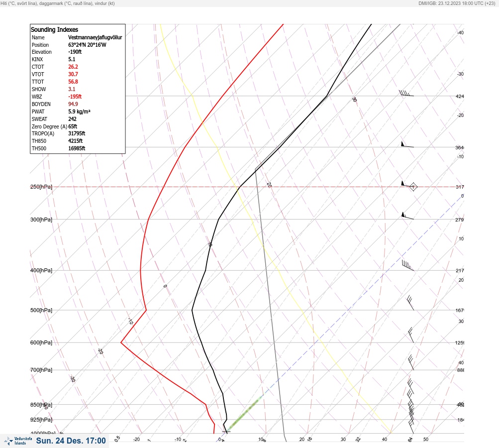The height and width of the screenshot is (448, 499).
Task: Click the 'Sun. 24 Des. 17:00' timestamp
Action: (x=71, y=441)
